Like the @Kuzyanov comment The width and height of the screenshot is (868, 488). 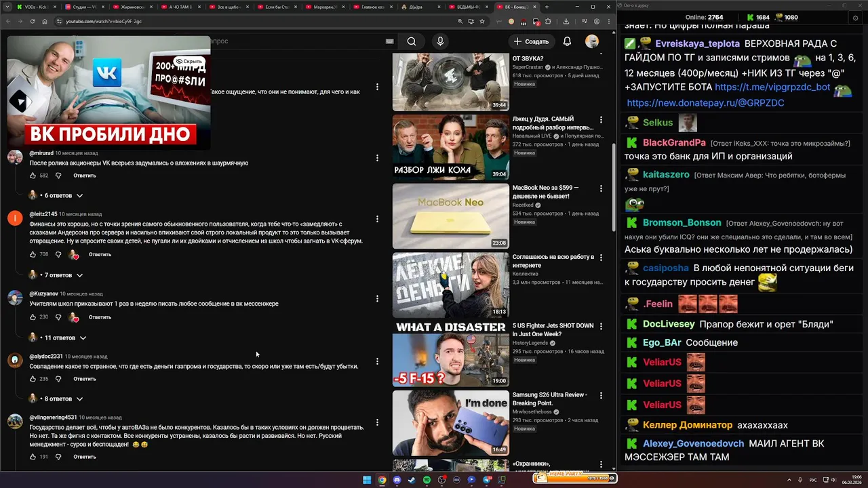[x=33, y=317]
